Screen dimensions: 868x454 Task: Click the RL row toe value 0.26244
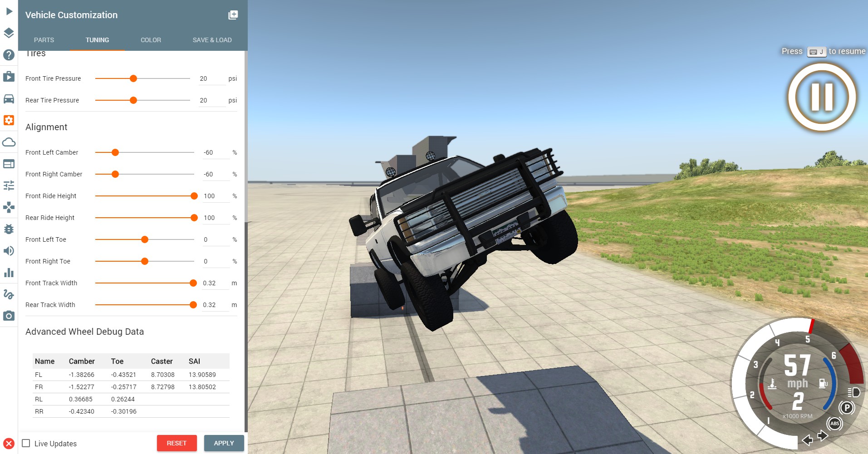[x=123, y=399]
